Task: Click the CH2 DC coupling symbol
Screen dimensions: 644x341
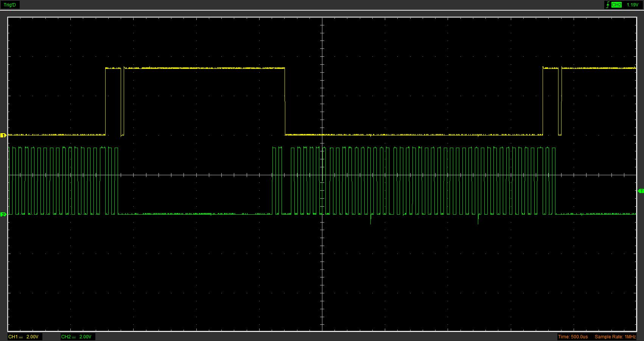Action: click(74, 337)
